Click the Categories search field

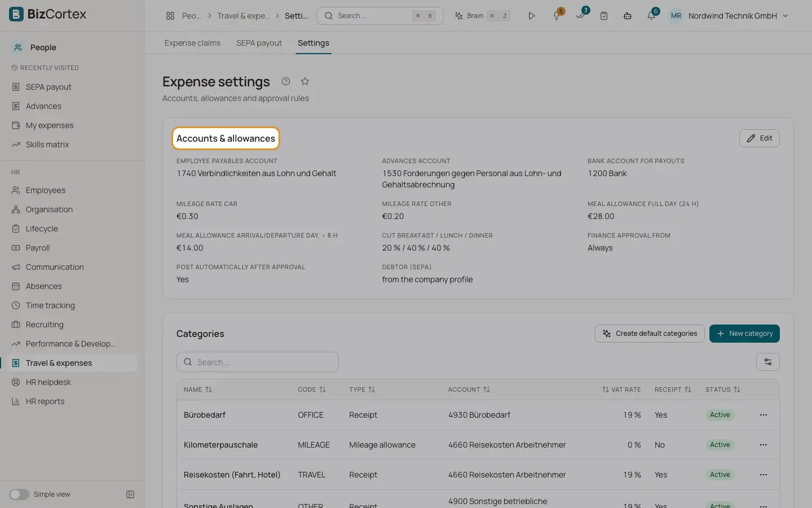click(x=258, y=362)
